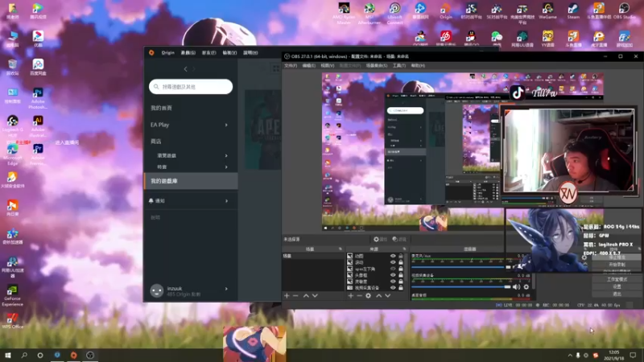Open Windows Start menu
Screen dimensions: 644x362
(8, 355)
